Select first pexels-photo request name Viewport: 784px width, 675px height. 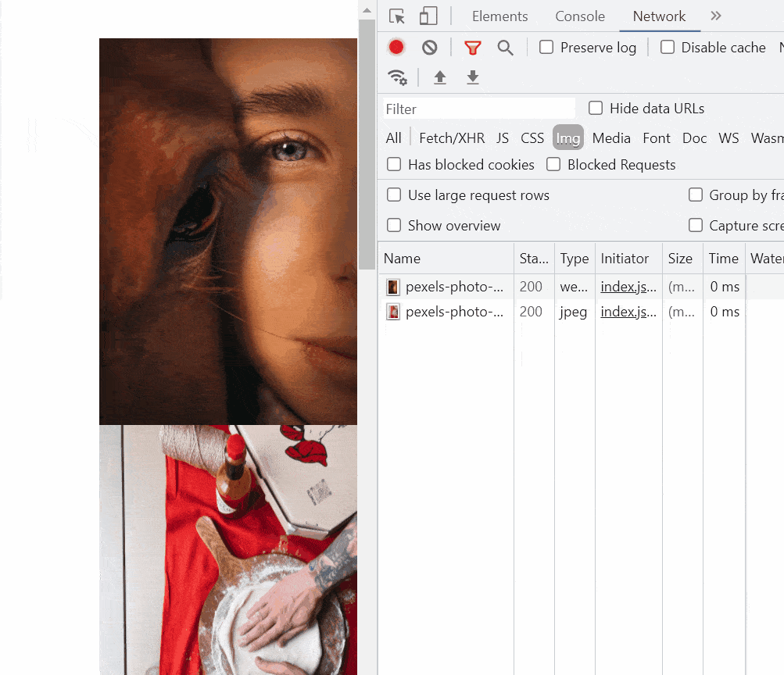click(454, 287)
